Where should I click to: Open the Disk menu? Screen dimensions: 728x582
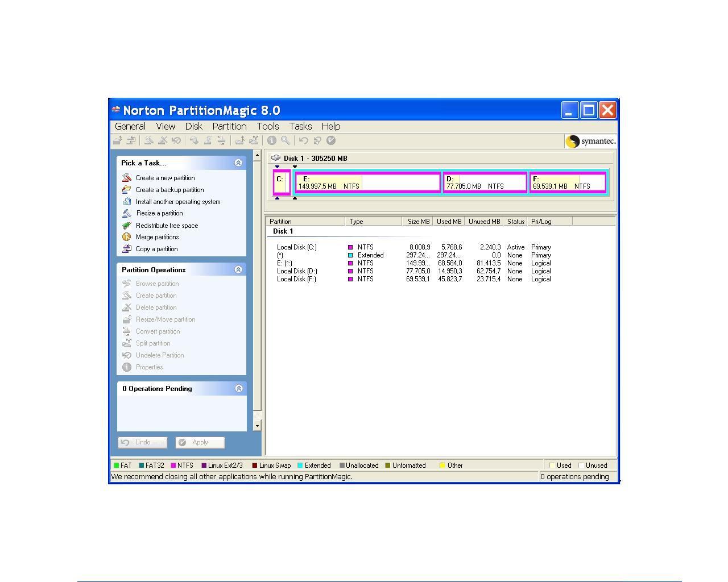[193, 126]
